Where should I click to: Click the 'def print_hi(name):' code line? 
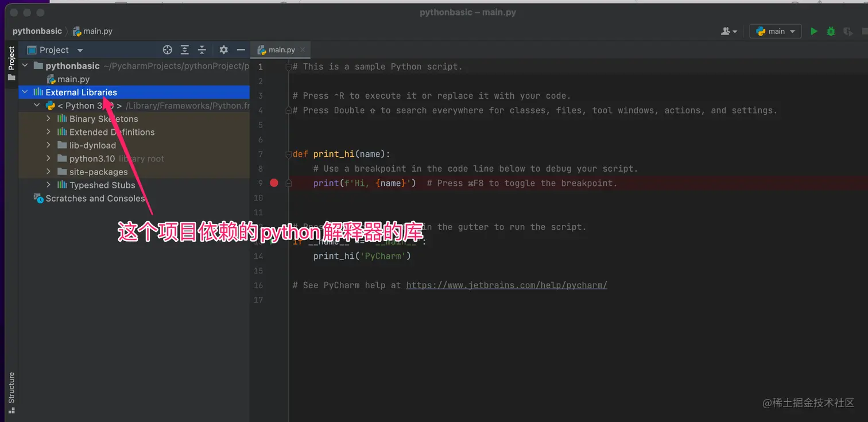[341, 154]
